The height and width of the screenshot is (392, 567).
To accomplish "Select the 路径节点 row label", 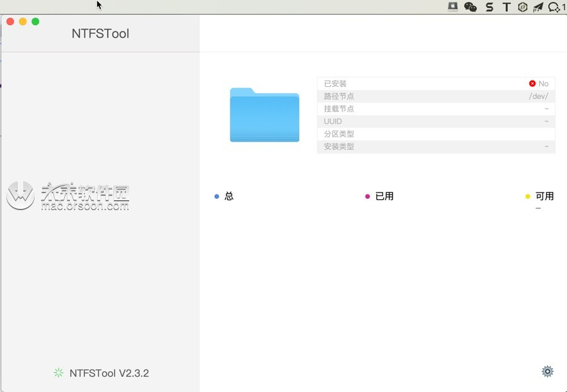I will (x=339, y=96).
